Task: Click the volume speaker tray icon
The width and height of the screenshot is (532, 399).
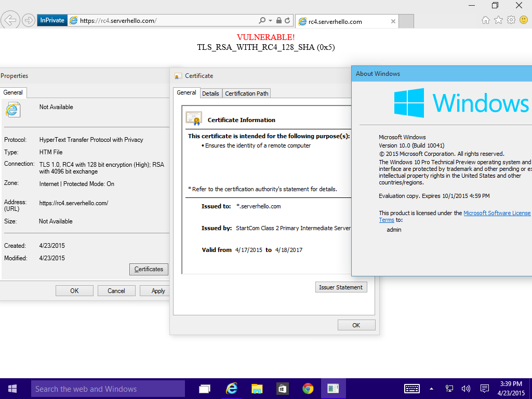Action: click(466, 389)
